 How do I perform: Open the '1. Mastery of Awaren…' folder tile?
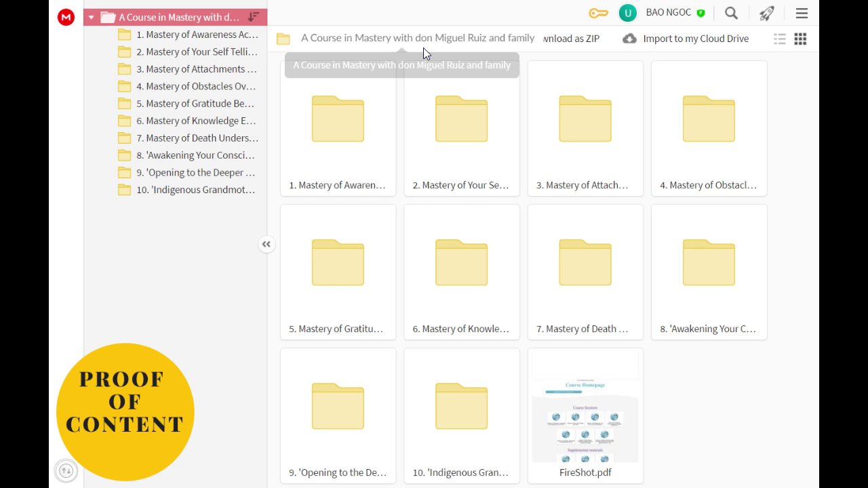338,128
